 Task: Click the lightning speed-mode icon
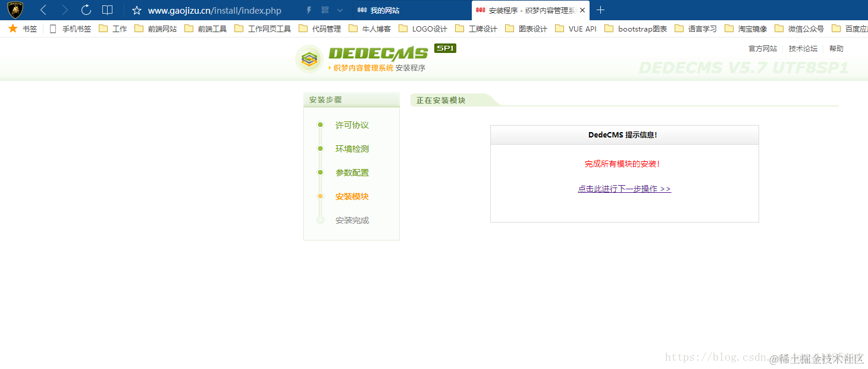(309, 10)
